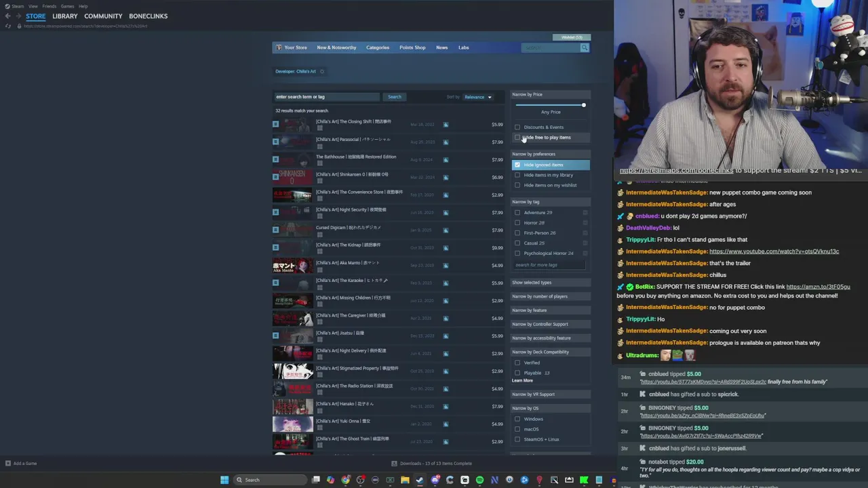
Task: Toggle Hide free to play items
Action: pos(517,137)
